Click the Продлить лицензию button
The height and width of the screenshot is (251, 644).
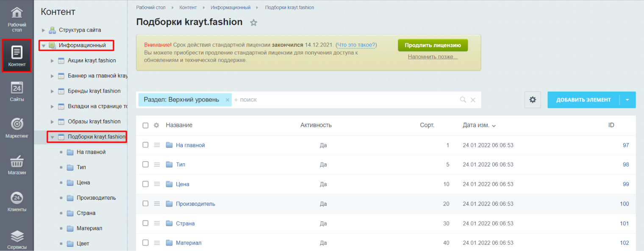[433, 45]
